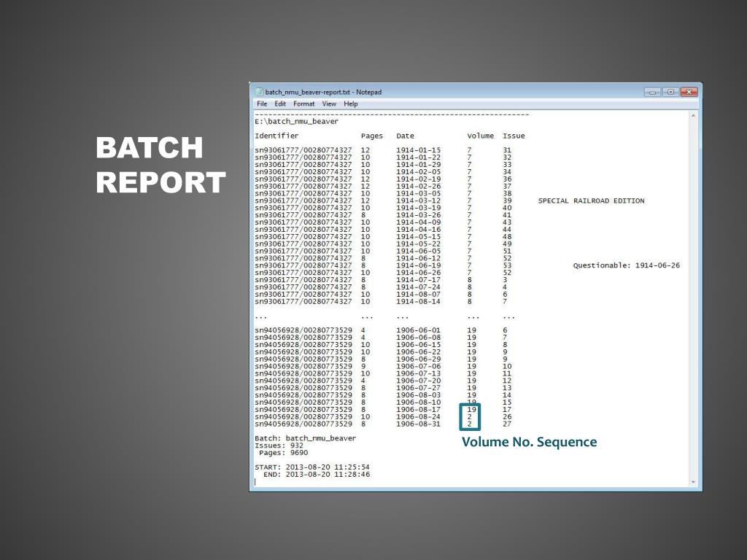Screen dimensions: 747x560
Task: Click SPECIAL RAILROAD EDITION note
Action: (x=591, y=201)
